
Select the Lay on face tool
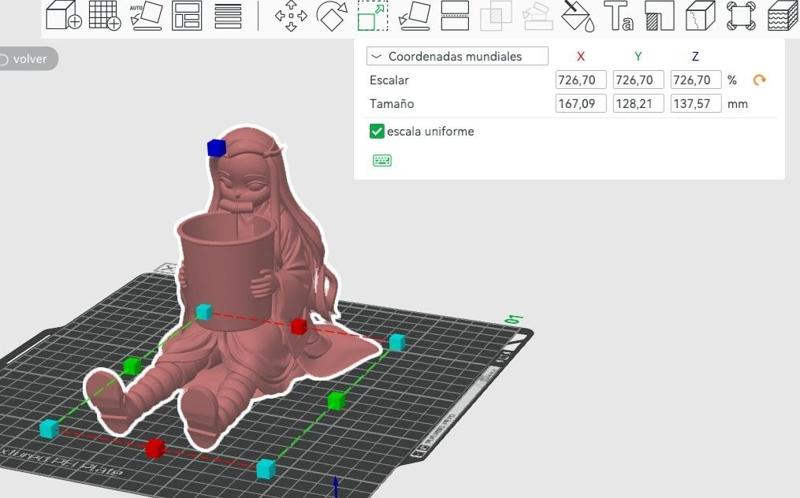point(414,15)
